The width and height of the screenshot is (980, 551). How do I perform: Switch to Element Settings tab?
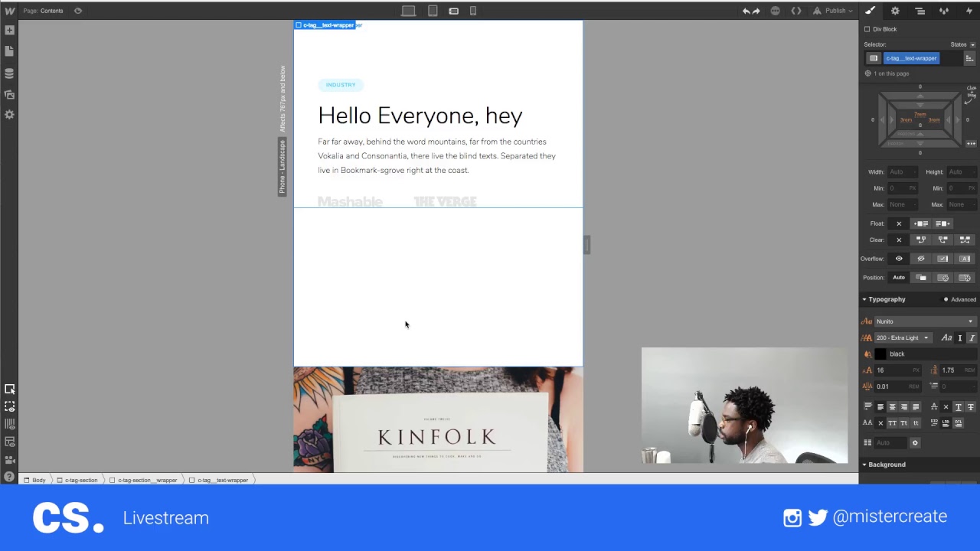[895, 11]
